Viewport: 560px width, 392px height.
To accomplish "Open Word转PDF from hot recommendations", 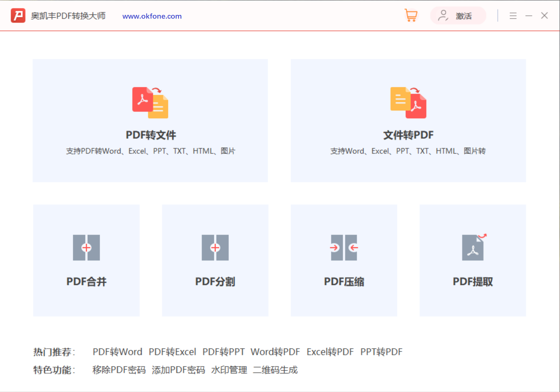I will tap(275, 351).
